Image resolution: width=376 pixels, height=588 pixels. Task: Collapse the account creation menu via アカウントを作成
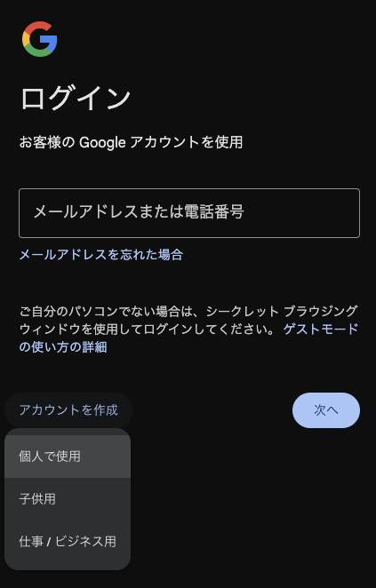click(68, 409)
